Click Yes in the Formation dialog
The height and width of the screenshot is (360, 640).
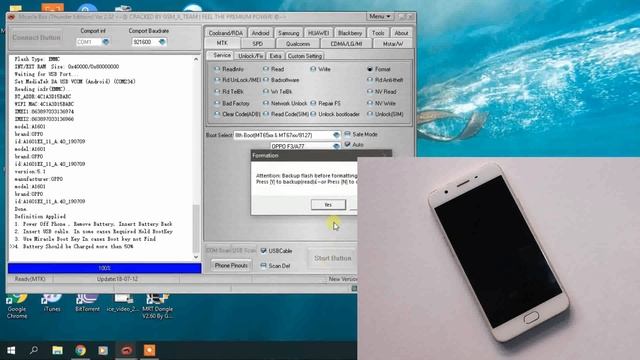[x=328, y=204]
